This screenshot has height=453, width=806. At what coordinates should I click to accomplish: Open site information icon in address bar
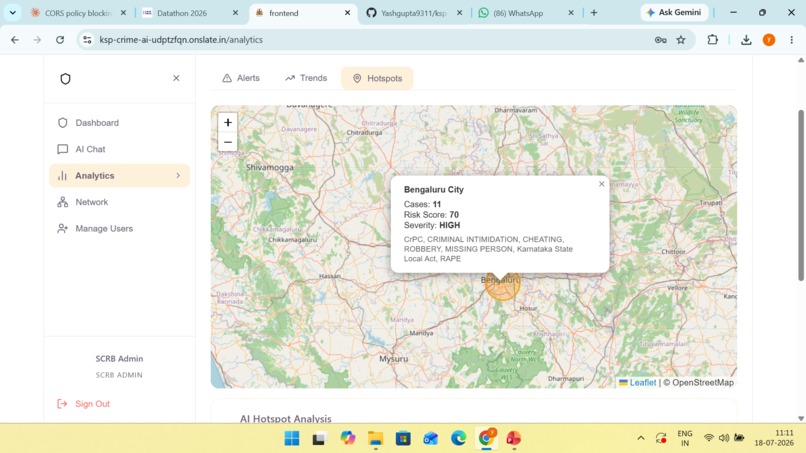(87, 40)
